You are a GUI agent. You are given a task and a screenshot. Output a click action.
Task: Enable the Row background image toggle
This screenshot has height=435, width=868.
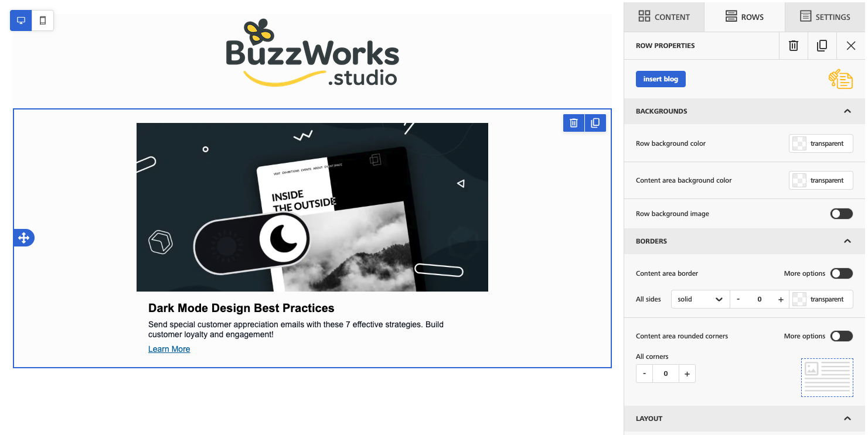[x=841, y=213]
